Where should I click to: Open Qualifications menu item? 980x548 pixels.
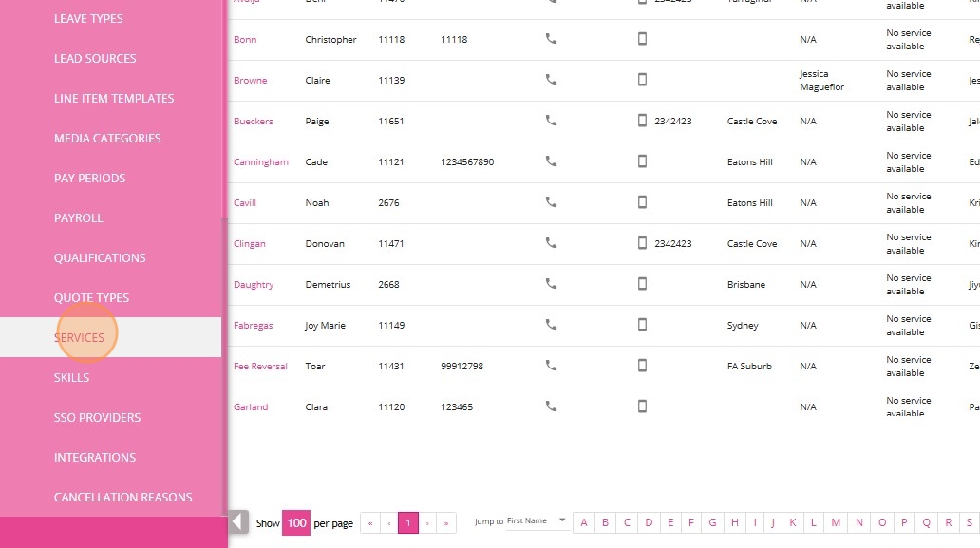[100, 258]
